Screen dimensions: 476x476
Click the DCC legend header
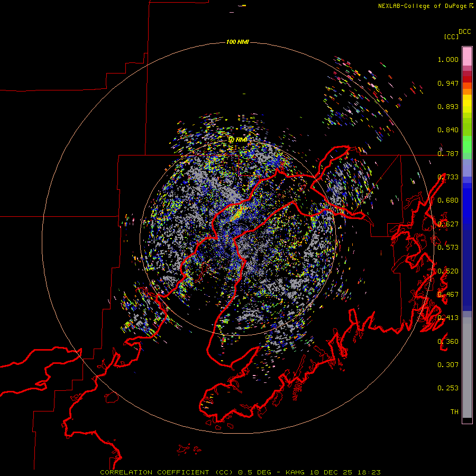pyautogui.click(x=465, y=32)
